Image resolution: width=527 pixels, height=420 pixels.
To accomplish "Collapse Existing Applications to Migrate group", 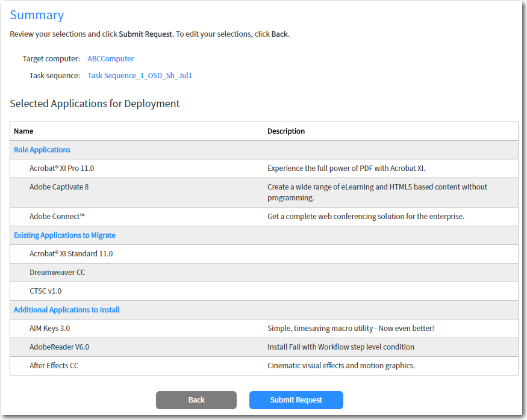I will click(64, 235).
